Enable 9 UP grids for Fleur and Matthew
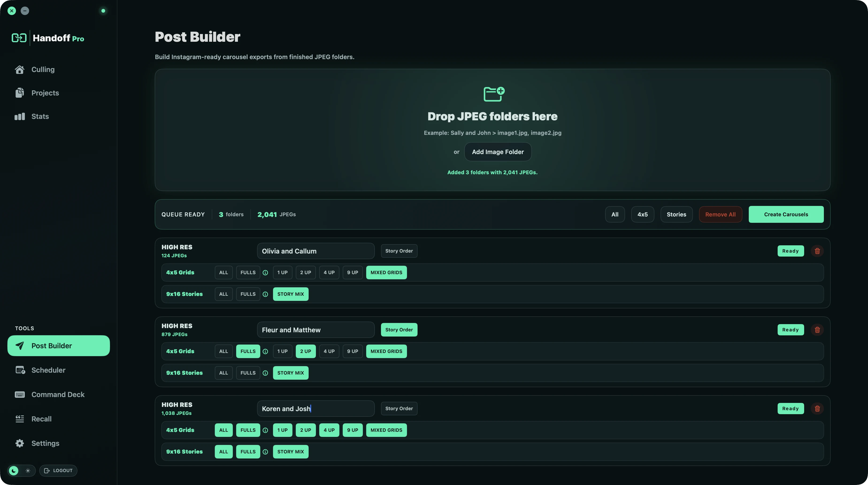 click(353, 351)
